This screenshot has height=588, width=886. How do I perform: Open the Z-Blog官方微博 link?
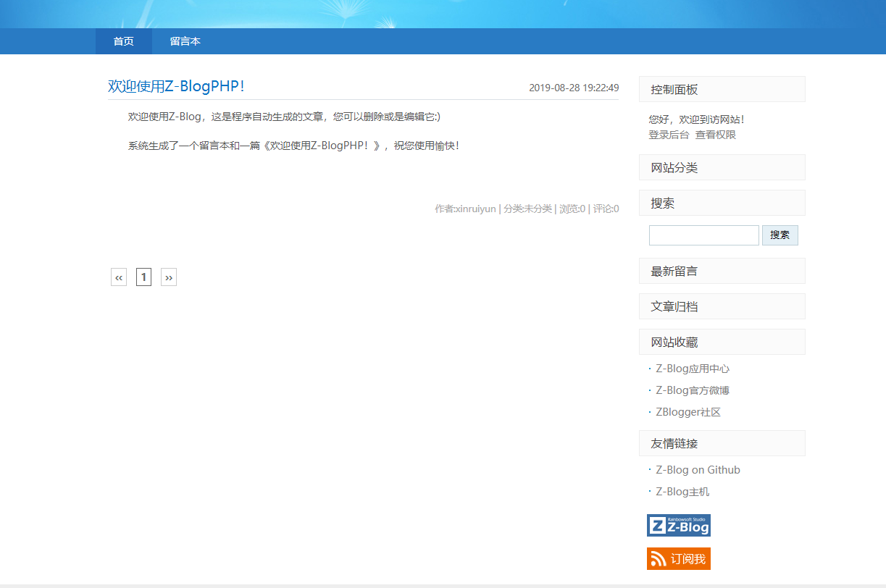pyautogui.click(x=693, y=390)
